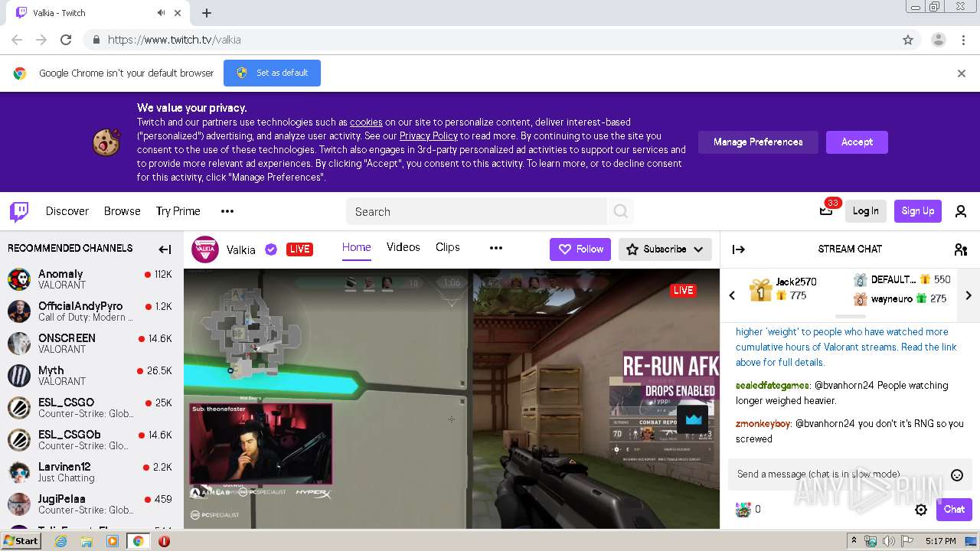Open a new browser tab
Screen dimensions: 980x551
tap(207, 13)
